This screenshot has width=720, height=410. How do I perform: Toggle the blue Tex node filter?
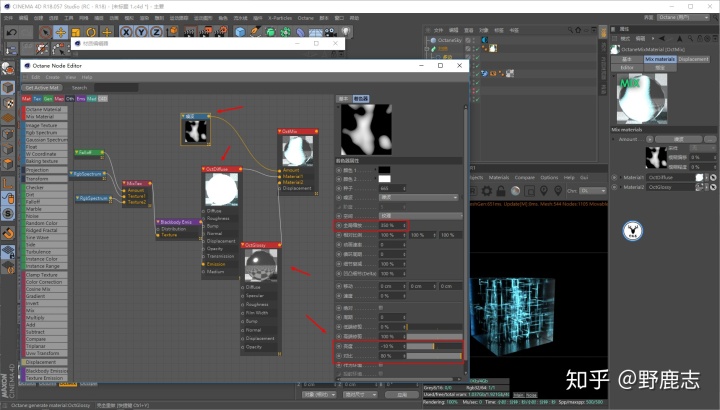[37, 99]
